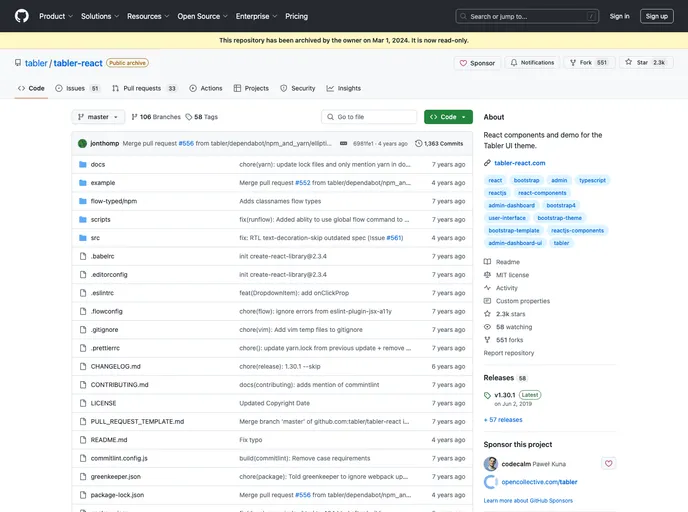Open the CHANGELOG.md file

[x=115, y=366]
